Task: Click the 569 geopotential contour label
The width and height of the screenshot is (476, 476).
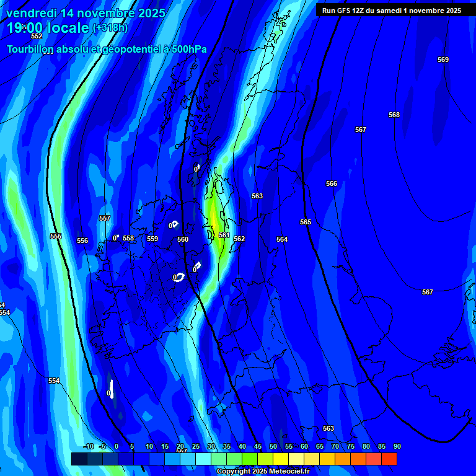Action: point(443,60)
